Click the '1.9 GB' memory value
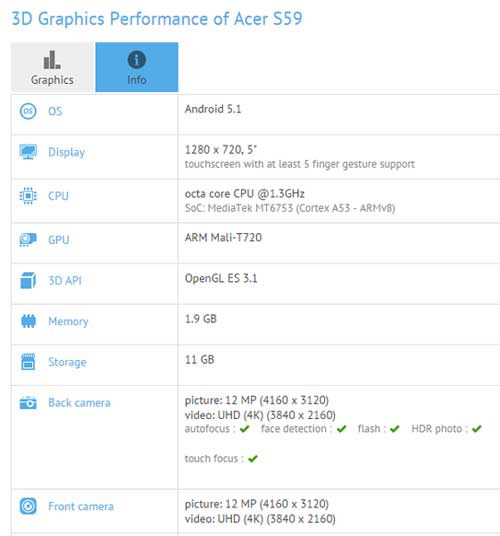 [x=201, y=319]
